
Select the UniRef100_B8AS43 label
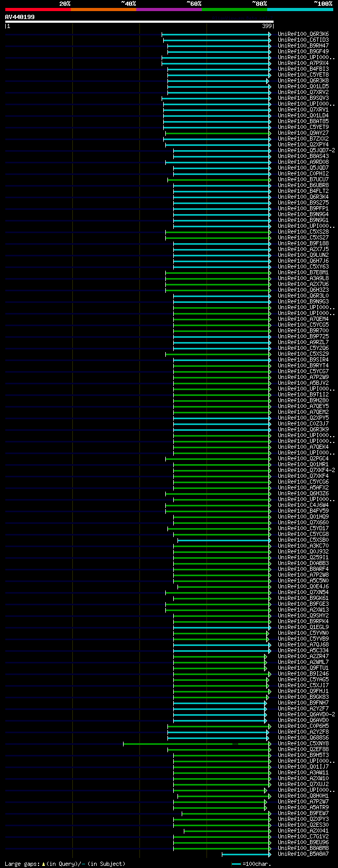pyautogui.click(x=303, y=156)
